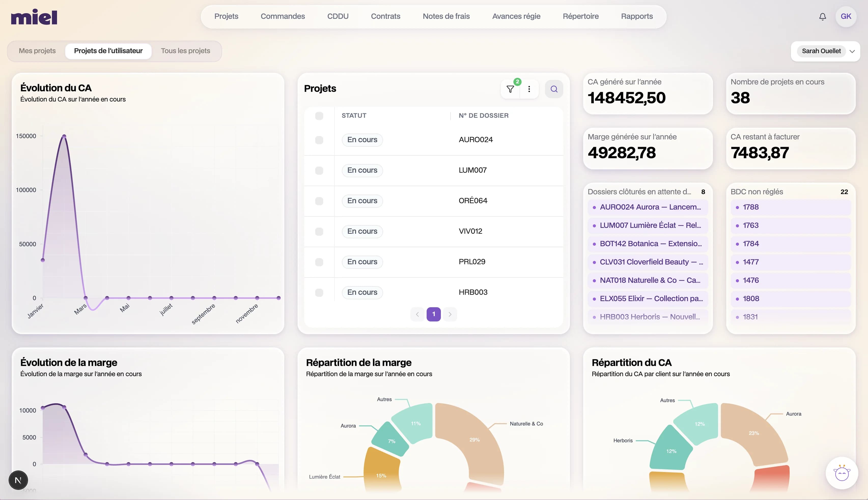
Task: Check the box for AURO024 row
Action: (x=319, y=140)
